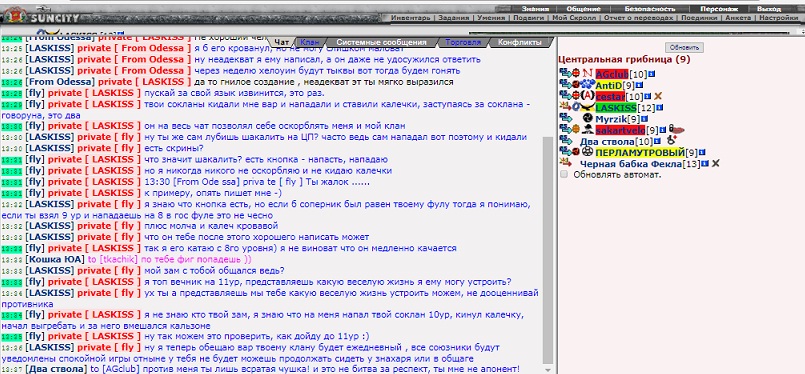Image resolution: width=805 pixels, height=374 pixels.
Task: Click crossed-swords status icon after cestar
Action: [x=658, y=96]
